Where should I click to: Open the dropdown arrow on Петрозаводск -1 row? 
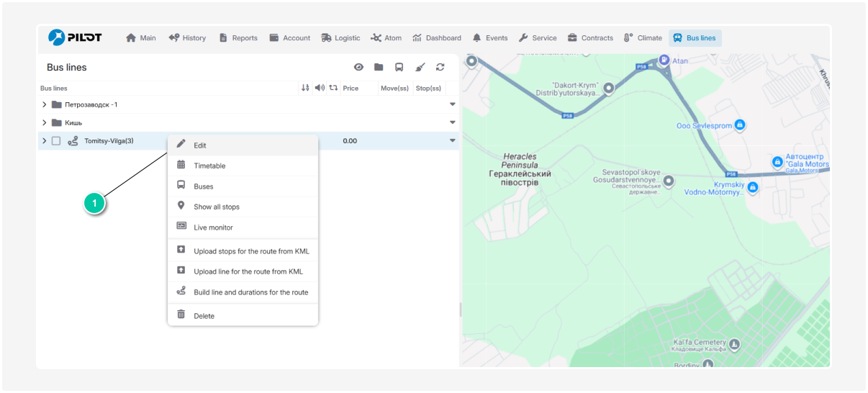tap(453, 104)
